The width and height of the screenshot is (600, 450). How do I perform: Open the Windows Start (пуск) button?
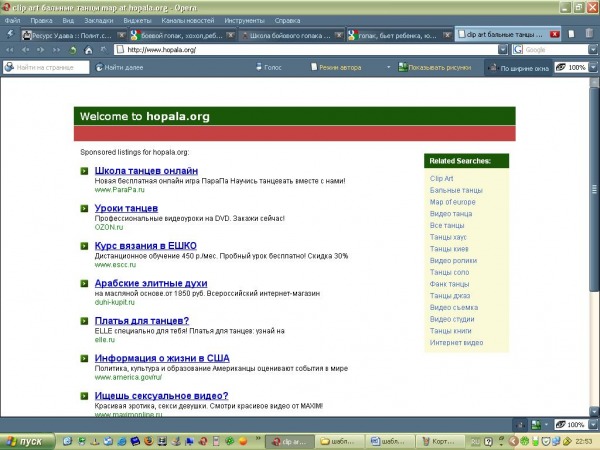pos(26,440)
